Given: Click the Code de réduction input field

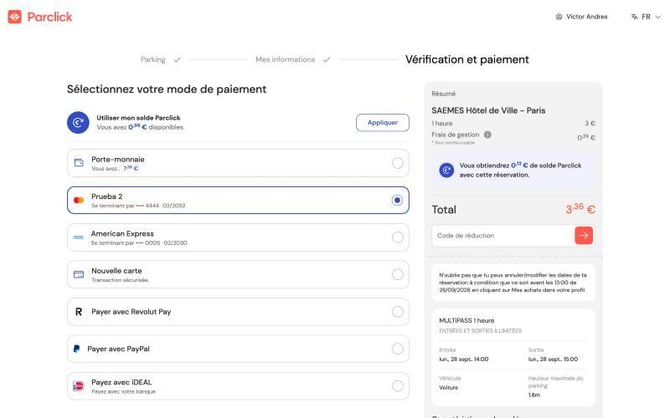Looking at the screenshot, I should pos(503,235).
